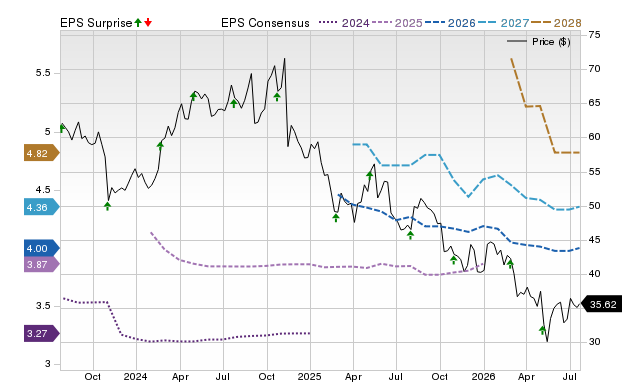
Task: Select the green surprise arrow at late October 2024
Action: click(277, 97)
